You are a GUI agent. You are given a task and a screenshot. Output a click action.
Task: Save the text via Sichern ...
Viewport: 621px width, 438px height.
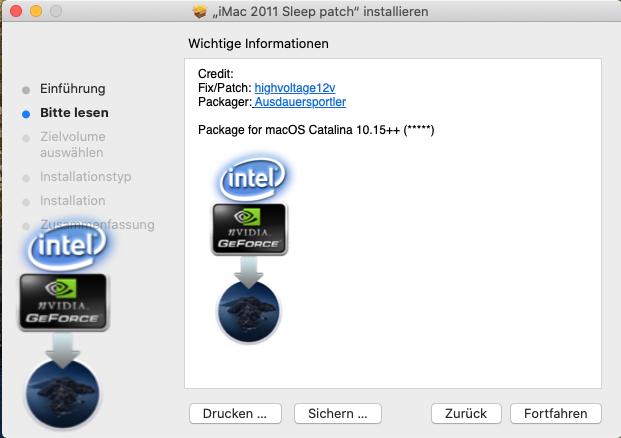coord(338,413)
